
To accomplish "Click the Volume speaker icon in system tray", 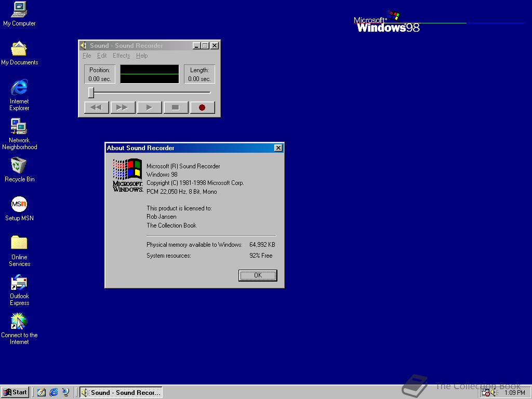I will point(494,393).
